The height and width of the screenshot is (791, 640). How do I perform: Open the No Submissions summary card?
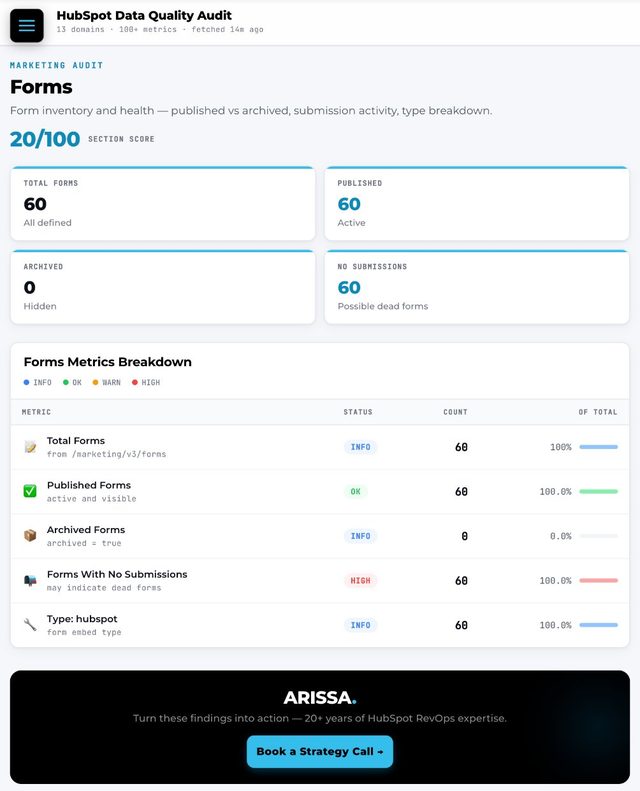[x=477, y=287]
